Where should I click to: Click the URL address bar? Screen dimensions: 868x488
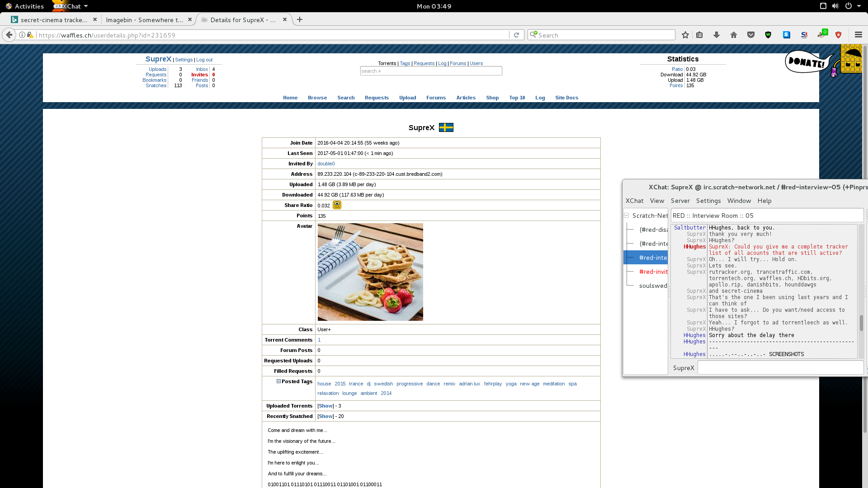tap(274, 35)
